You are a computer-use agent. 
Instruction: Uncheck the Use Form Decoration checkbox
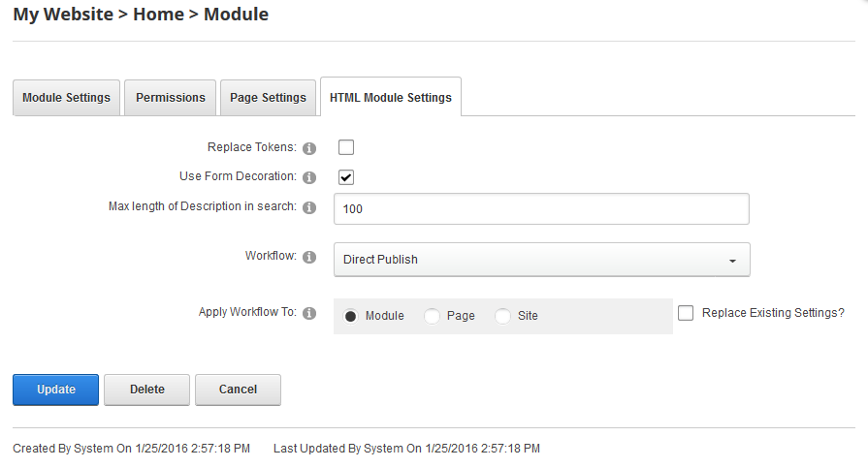[x=346, y=177]
